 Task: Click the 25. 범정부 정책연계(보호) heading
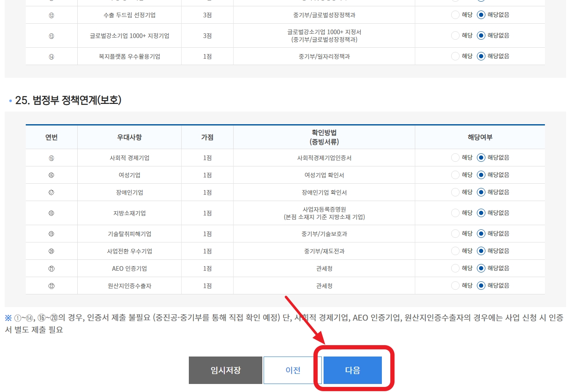pyautogui.click(x=68, y=100)
